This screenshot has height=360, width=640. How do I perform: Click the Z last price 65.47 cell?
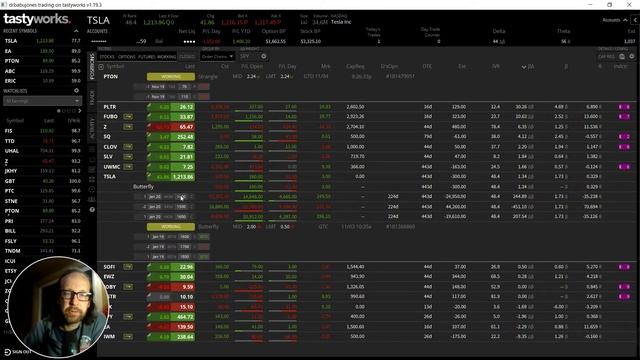point(182,127)
